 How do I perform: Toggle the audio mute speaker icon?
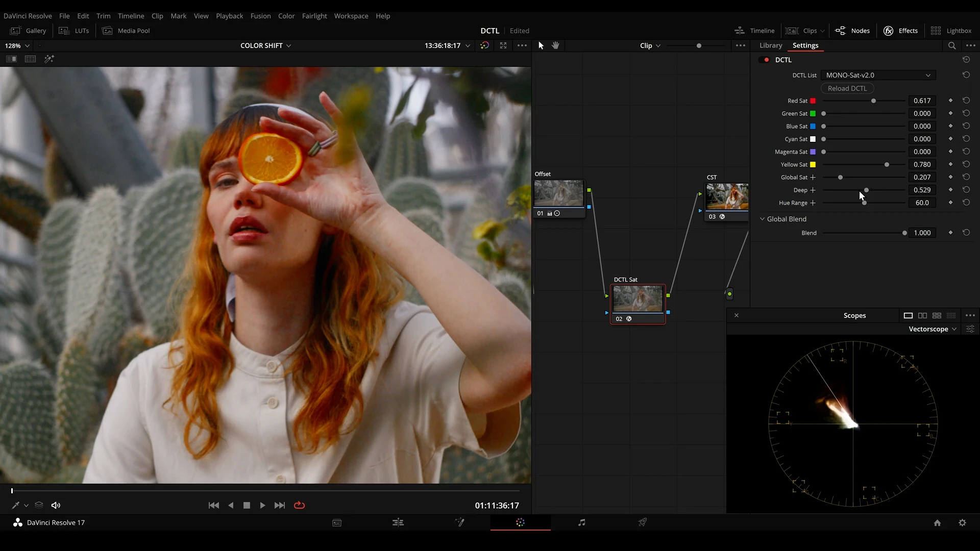tap(56, 505)
